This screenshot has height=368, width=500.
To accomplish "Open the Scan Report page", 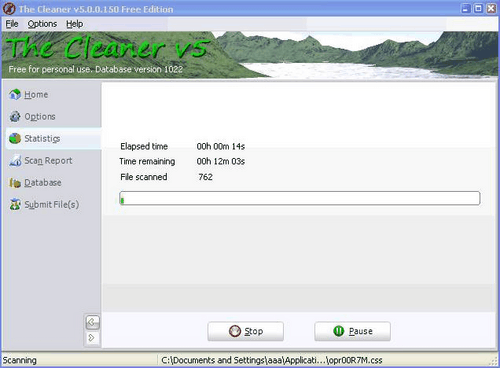I will tap(48, 161).
